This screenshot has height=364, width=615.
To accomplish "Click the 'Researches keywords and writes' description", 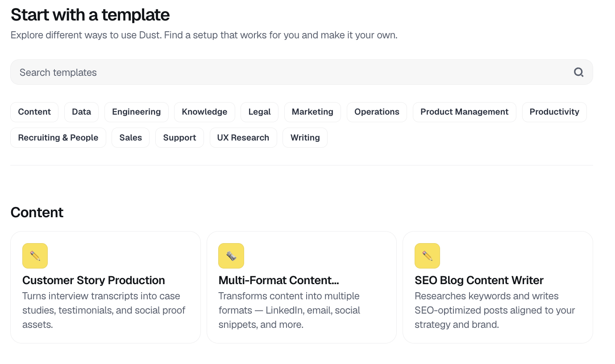I will 495,310.
